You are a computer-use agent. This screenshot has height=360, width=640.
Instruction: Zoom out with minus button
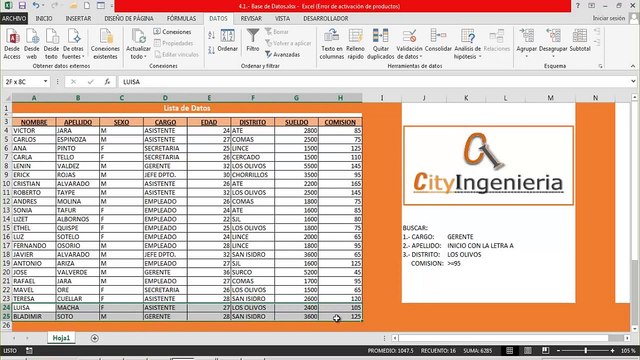pyautogui.click(x=558, y=351)
